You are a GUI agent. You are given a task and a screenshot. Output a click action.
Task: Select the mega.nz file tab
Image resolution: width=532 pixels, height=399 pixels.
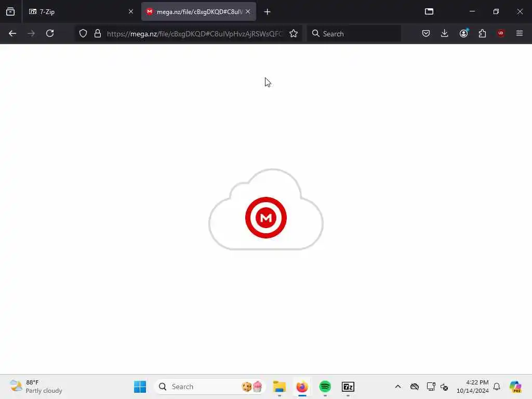point(198,11)
